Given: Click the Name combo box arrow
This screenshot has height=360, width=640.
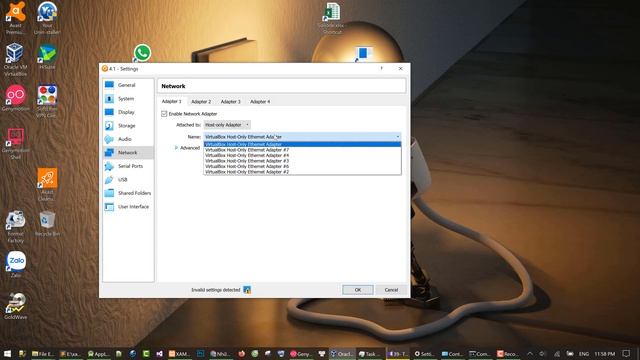Looking at the screenshot, I should 398,137.
